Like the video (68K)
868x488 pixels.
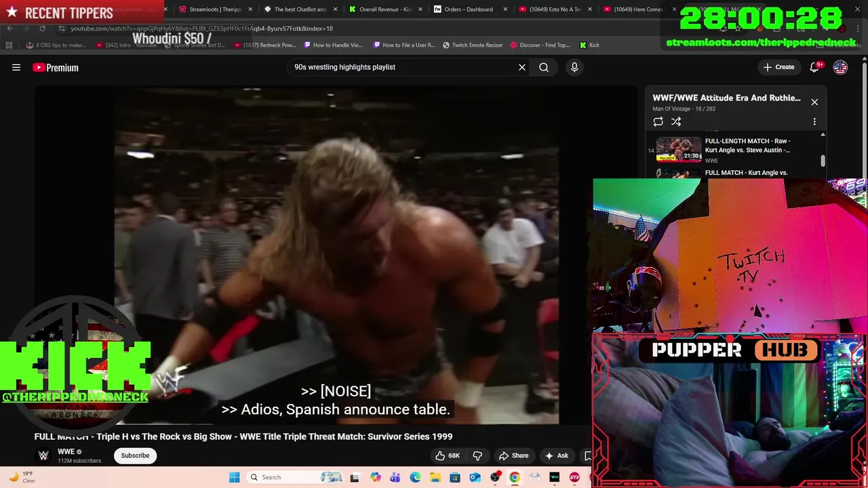pos(448,455)
